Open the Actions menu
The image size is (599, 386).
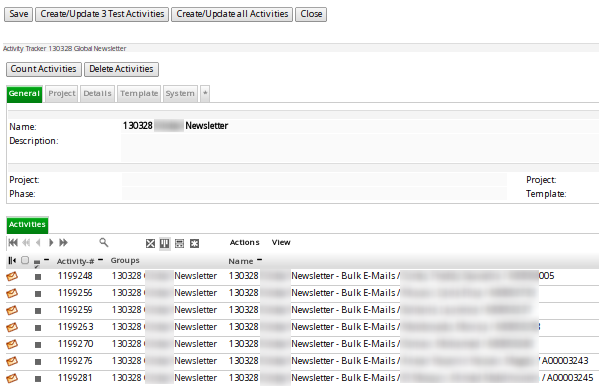(244, 242)
